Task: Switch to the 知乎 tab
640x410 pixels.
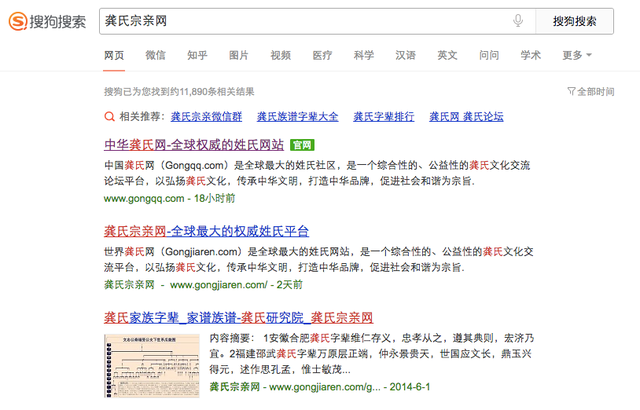Action: click(197, 55)
